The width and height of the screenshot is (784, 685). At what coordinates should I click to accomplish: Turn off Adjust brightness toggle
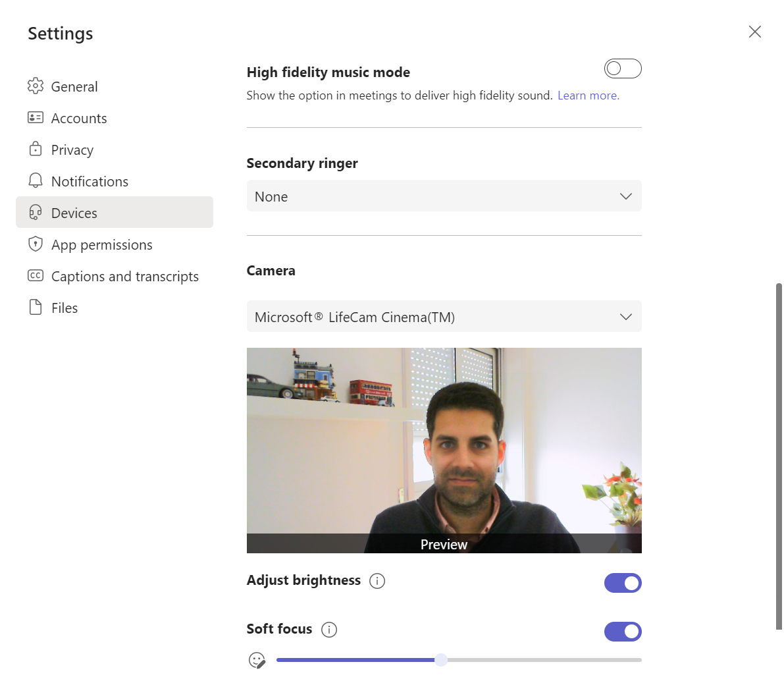coord(623,583)
